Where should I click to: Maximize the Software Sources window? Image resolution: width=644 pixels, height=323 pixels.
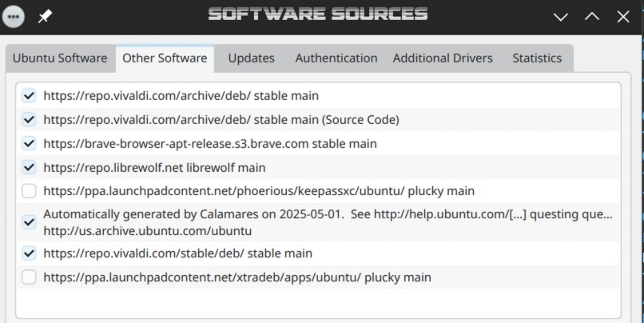592,17
